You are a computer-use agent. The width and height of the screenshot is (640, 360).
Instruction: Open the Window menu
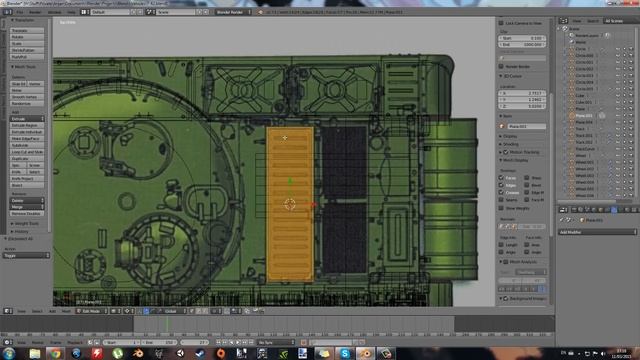54,12
